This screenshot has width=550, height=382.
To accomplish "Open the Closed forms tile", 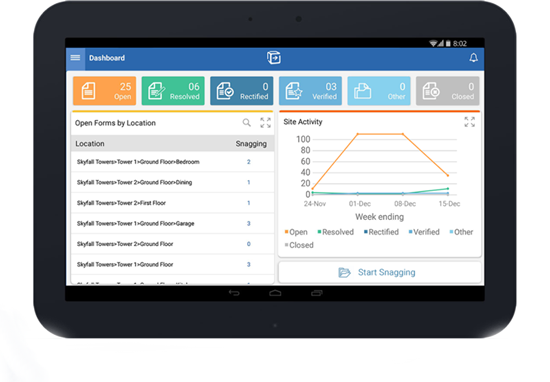I will click(x=448, y=91).
